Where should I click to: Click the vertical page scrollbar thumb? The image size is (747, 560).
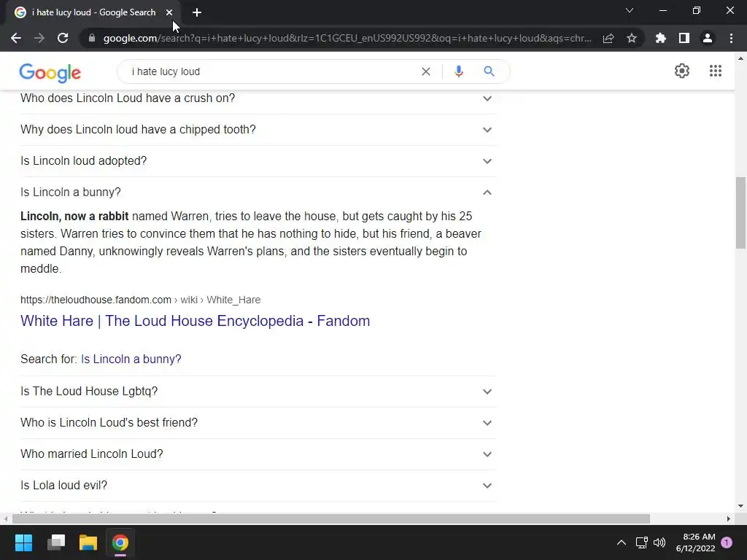click(x=740, y=212)
